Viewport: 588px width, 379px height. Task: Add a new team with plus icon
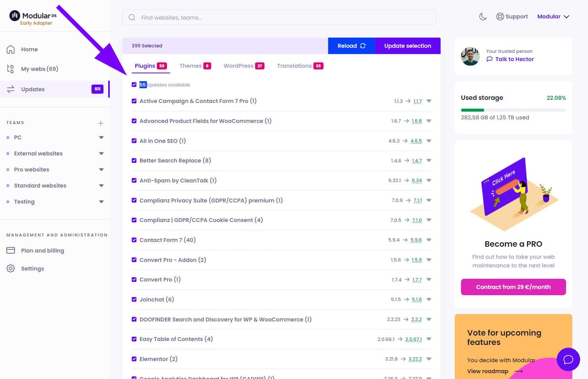click(101, 123)
